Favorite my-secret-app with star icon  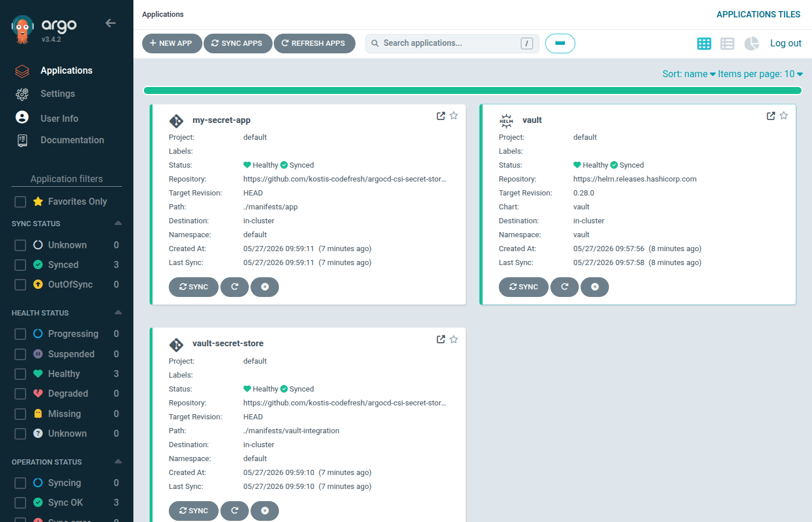pos(454,115)
